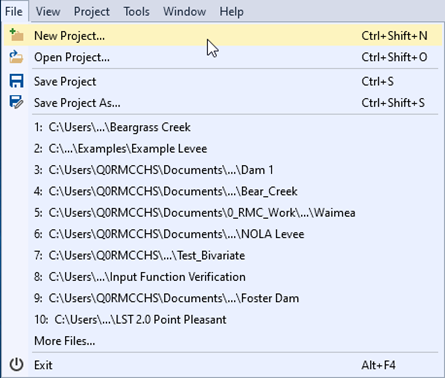Choose Exit from the File menu
Viewport: 445px width, 378px height.
tap(223, 365)
